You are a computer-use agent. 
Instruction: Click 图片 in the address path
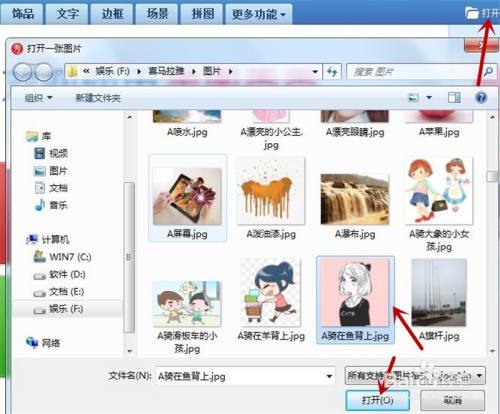point(212,71)
